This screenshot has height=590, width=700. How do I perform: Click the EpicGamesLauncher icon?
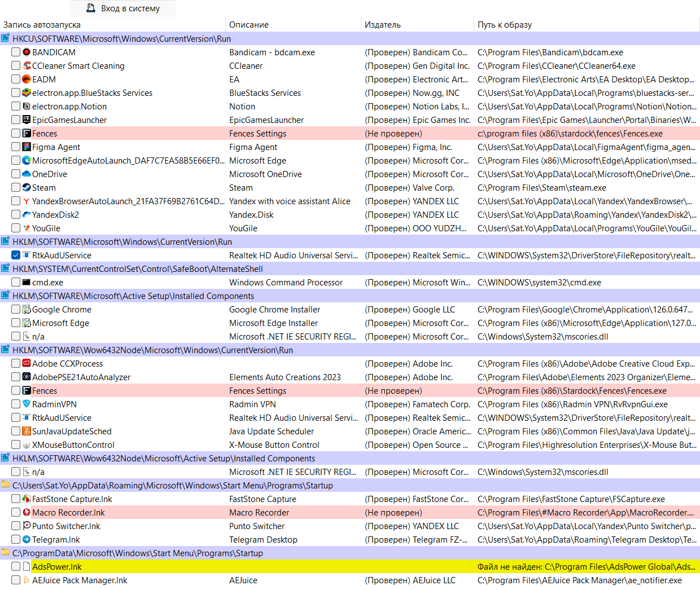(27, 120)
